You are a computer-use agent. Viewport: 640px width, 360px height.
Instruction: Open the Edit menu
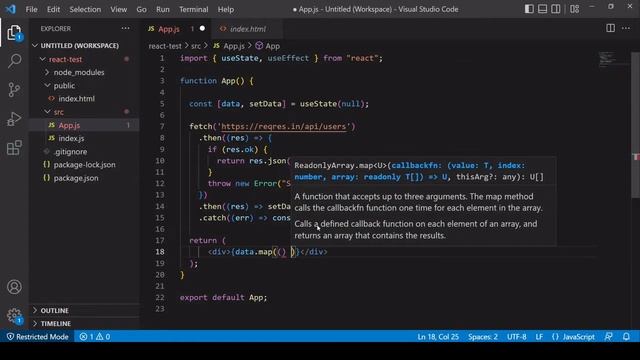(53, 9)
